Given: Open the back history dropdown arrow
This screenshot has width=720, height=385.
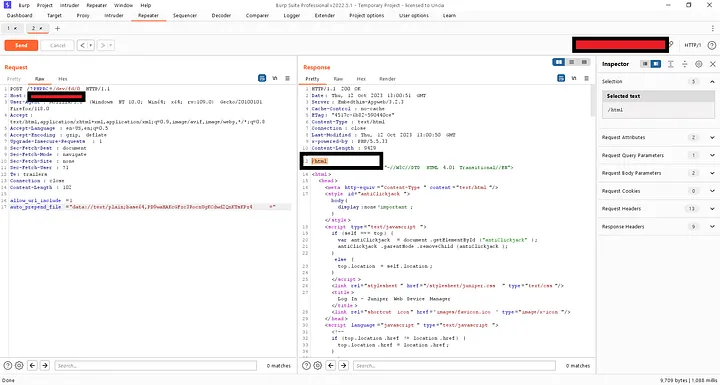Looking at the screenshot, I should coord(91,45).
